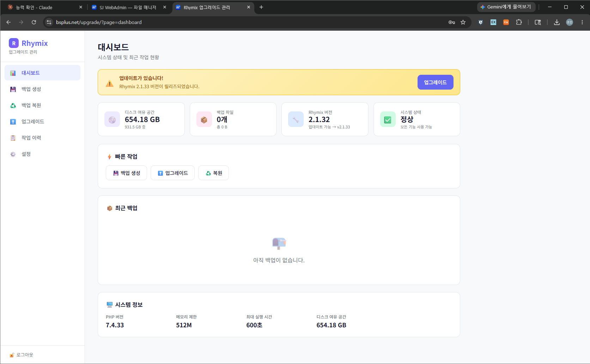This screenshot has width=590, height=364.
Task: Open the password key icon in address bar
Action: tap(452, 22)
